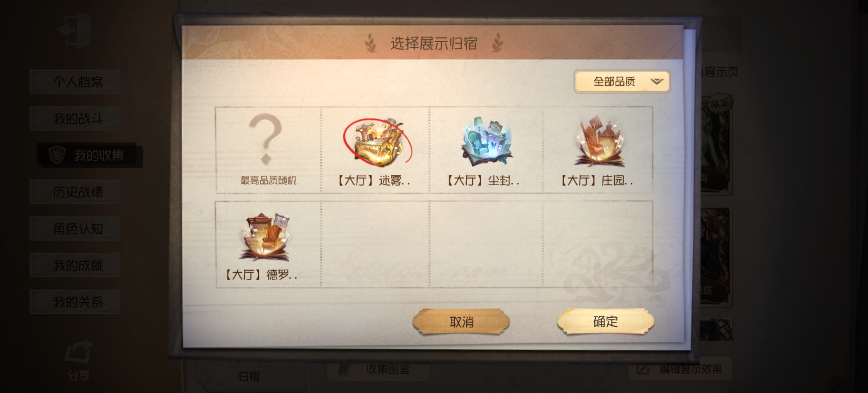Open the 全部品质 quality filter dropdown
This screenshot has height=393, width=868.
pos(622,82)
